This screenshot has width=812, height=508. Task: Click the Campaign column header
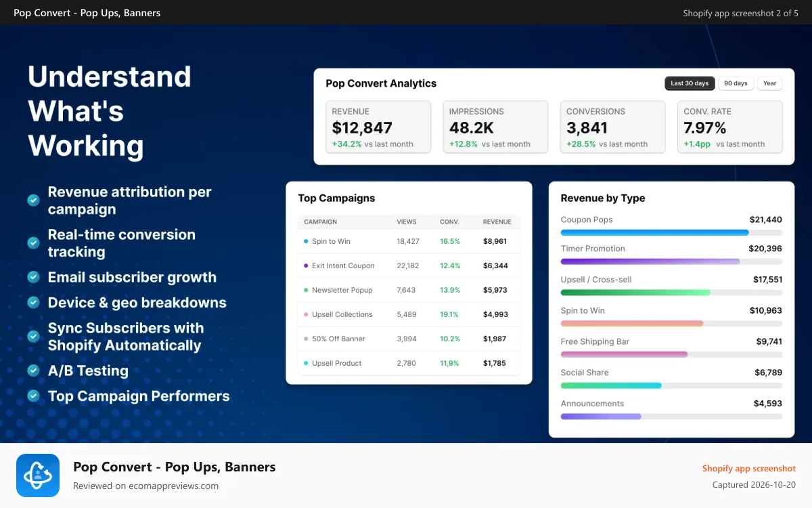(x=320, y=221)
